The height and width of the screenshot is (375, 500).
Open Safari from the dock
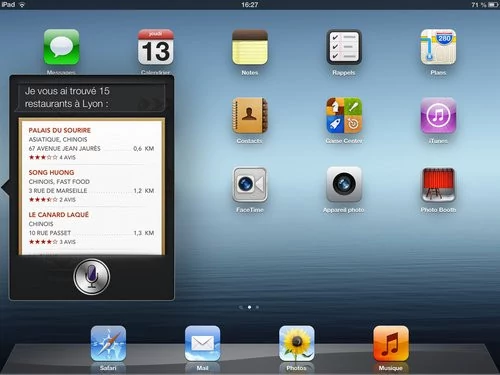(x=108, y=343)
